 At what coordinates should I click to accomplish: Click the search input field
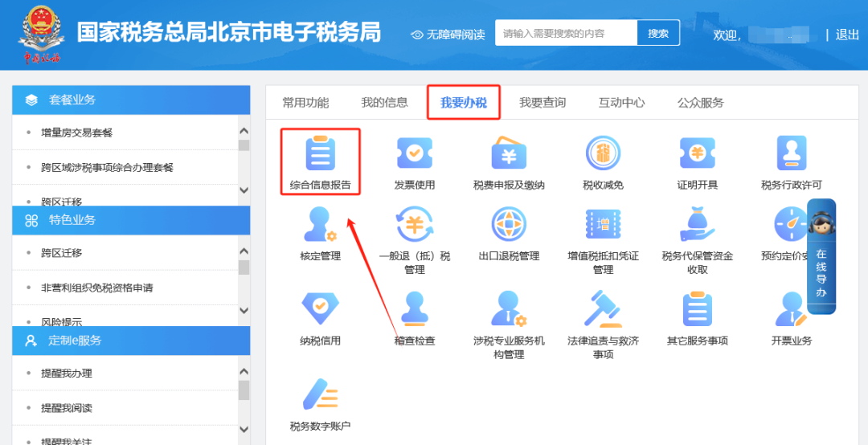pos(566,33)
